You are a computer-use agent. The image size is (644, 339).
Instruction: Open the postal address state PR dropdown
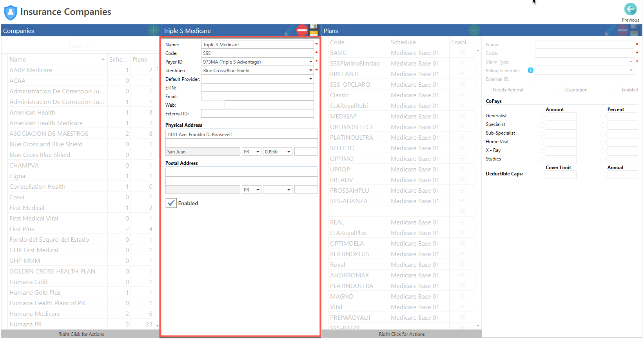click(258, 190)
